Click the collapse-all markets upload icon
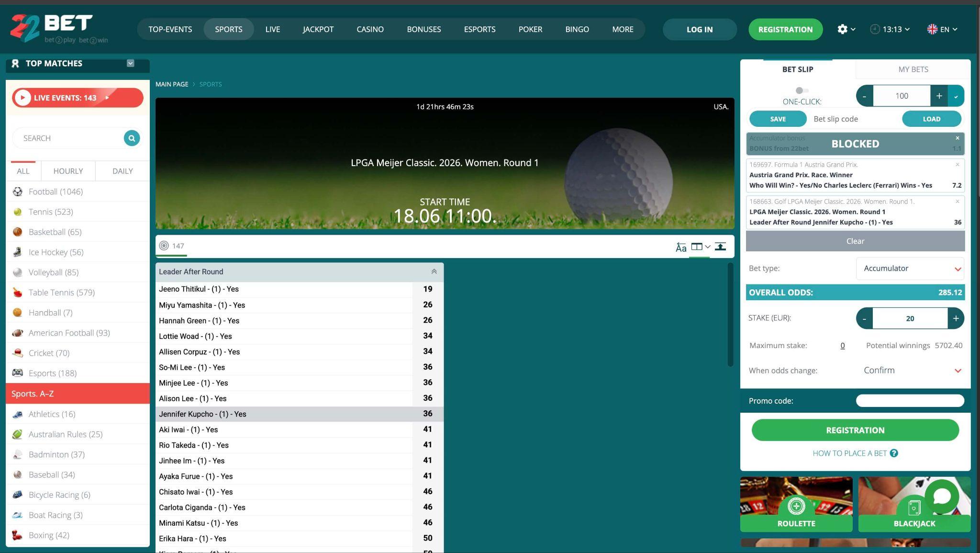This screenshot has width=980, height=553. pos(720,247)
